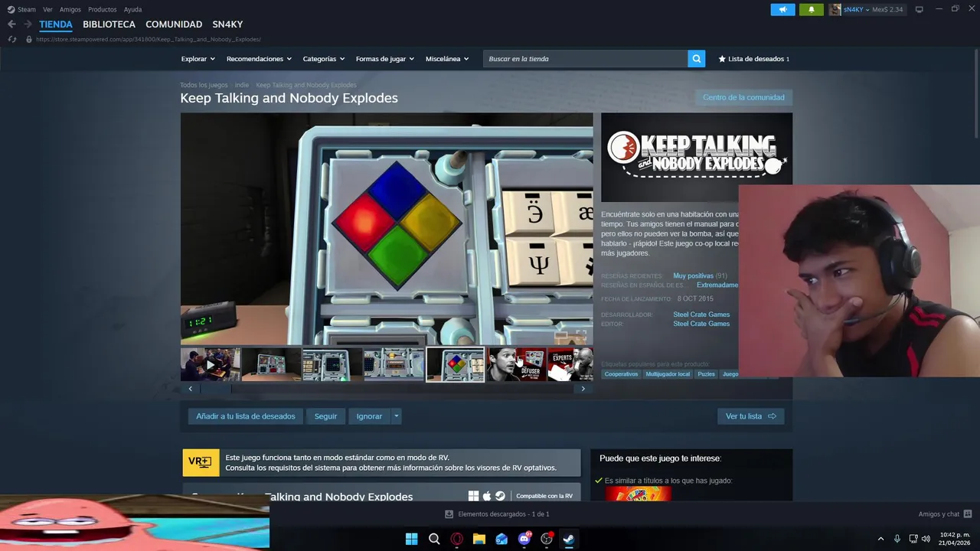The image size is (980, 551).
Task: Expand the Recomendaciones dropdown
Action: click(x=259, y=59)
